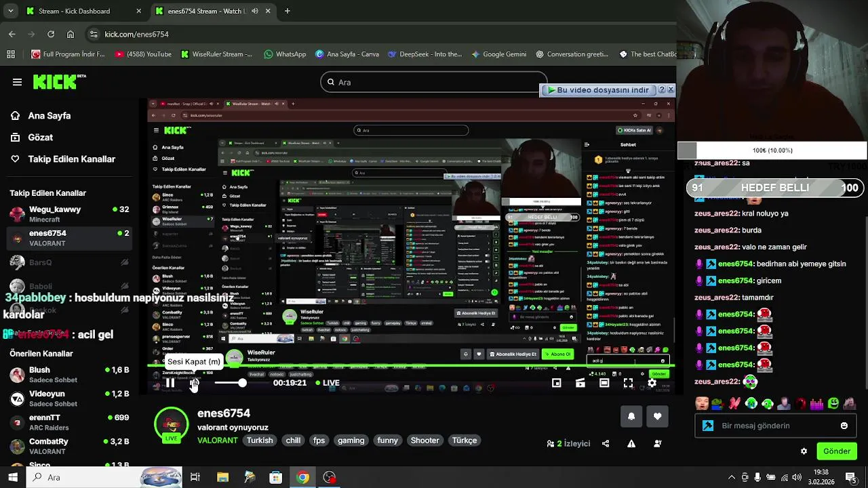Open the Wegu_kawwy followed channel

pos(68,214)
